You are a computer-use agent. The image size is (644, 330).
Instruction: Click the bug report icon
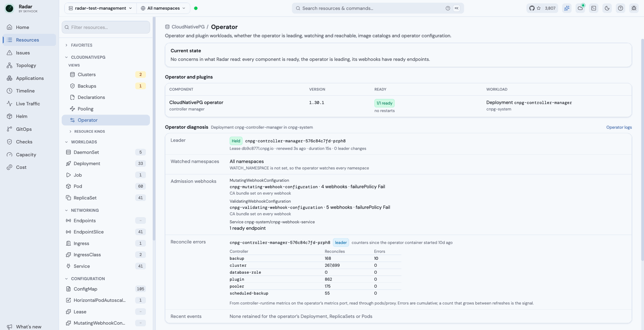[634, 8]
